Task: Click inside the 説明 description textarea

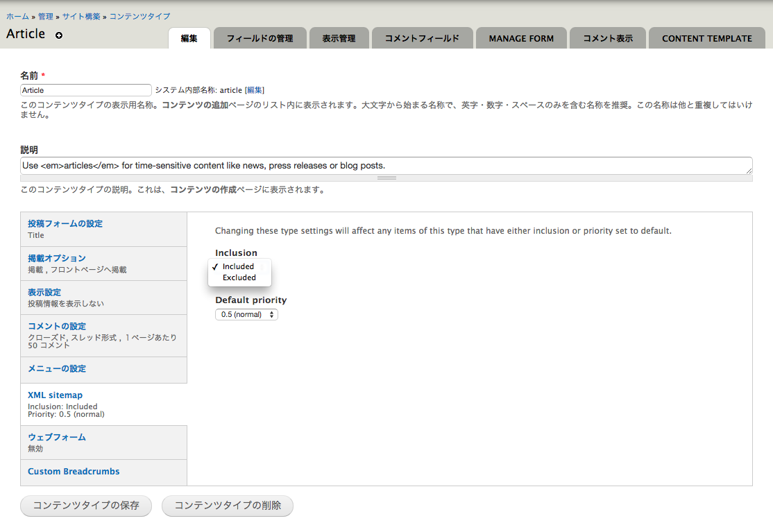Action: pos(386,166)
